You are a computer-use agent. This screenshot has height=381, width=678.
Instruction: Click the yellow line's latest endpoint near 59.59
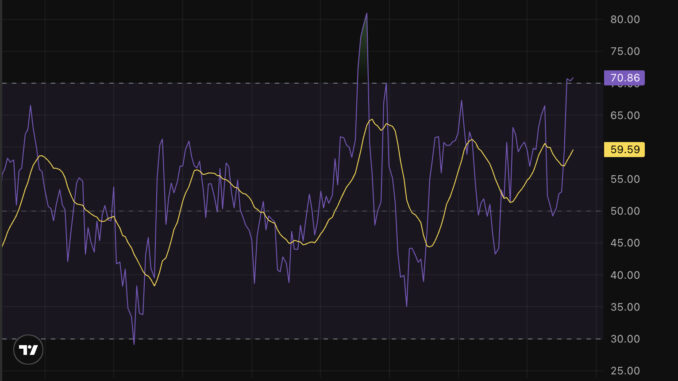point(573,150)
